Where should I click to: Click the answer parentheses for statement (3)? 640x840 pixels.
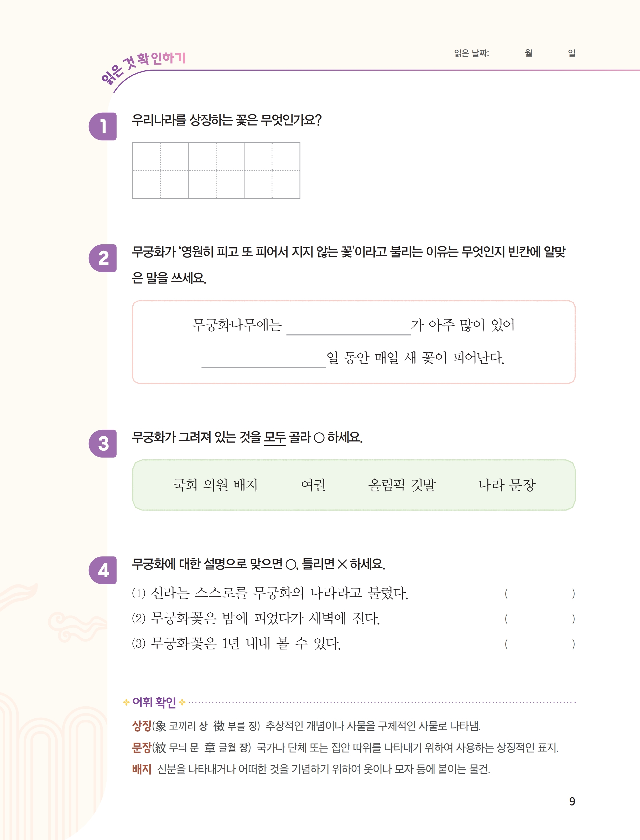[540, 643]
